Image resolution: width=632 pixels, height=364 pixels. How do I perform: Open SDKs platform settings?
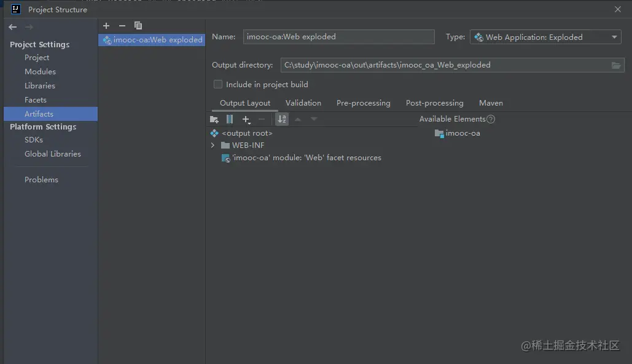[33, 140]
